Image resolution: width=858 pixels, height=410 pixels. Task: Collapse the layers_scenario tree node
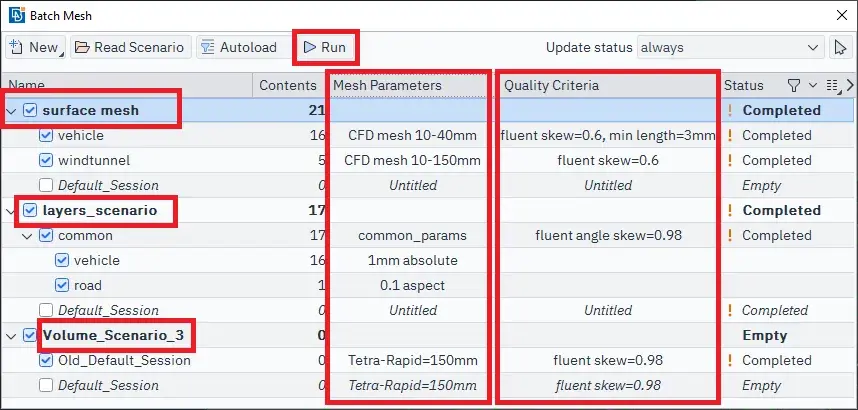coord(12,210)
